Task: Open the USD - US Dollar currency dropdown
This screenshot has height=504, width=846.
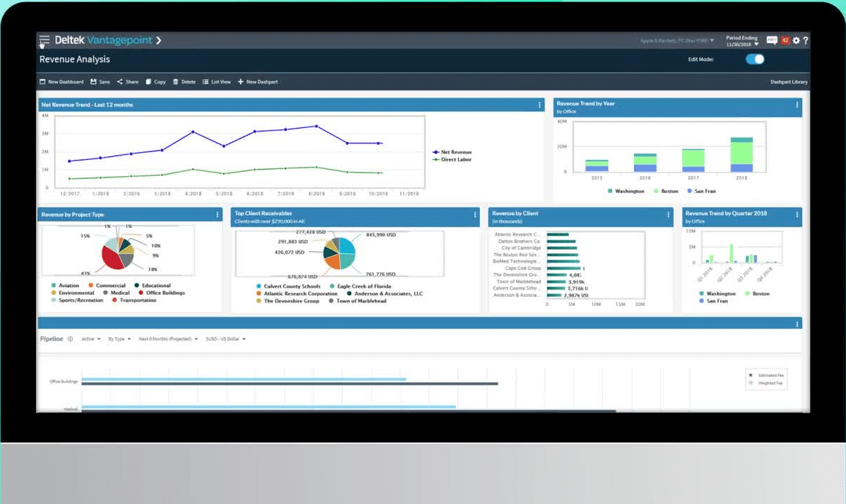Action: coord(225,339)
